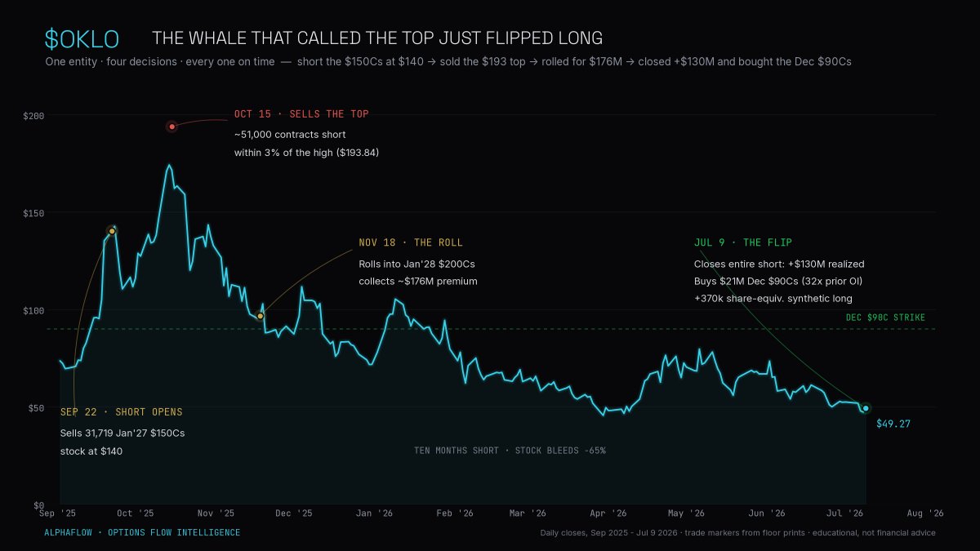Click the headline 'THE WHALE THAT CALLED THE TOP JUST FLIPPED LONG'

tap(377, 38)
